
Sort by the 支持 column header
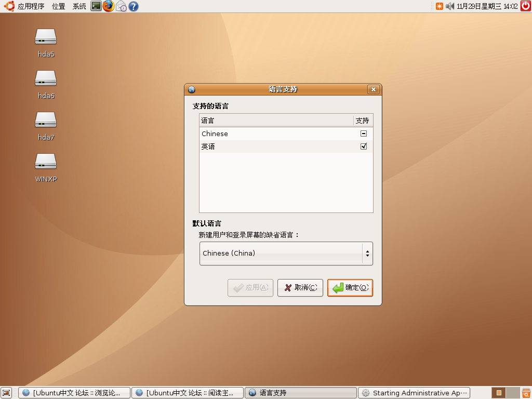tap(363, 121)
